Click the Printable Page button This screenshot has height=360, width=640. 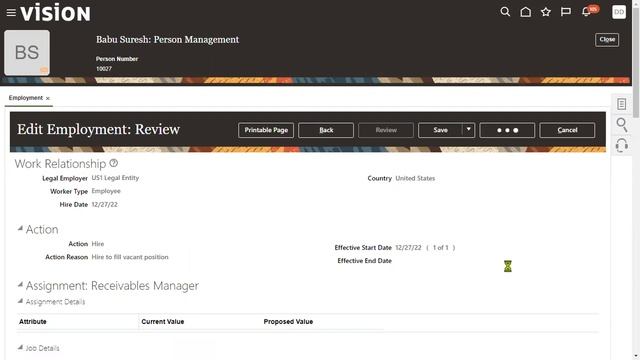click(266, 130)
